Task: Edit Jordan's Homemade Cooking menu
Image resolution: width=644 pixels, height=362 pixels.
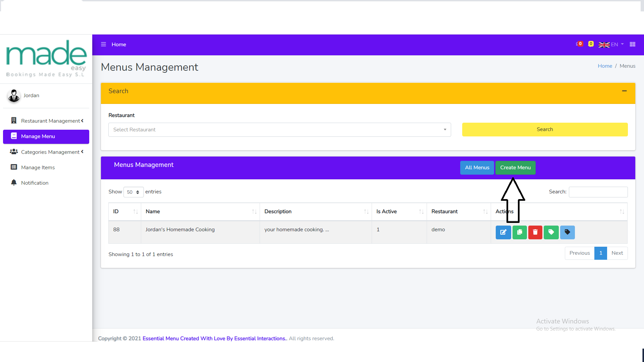Action: pyautogui.click(x=503, y=232)
